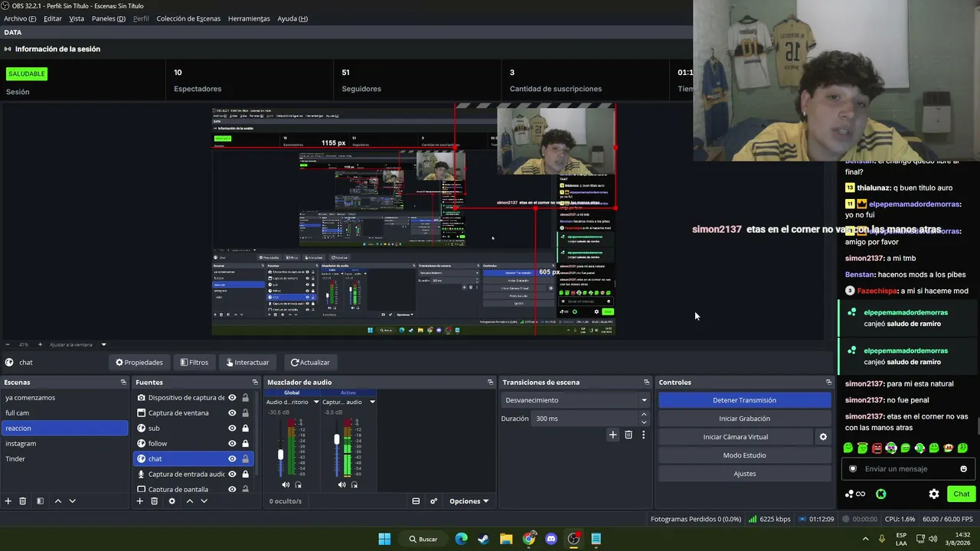Open the Archivo menu
980x551 pixels.
tap(20, 18)
